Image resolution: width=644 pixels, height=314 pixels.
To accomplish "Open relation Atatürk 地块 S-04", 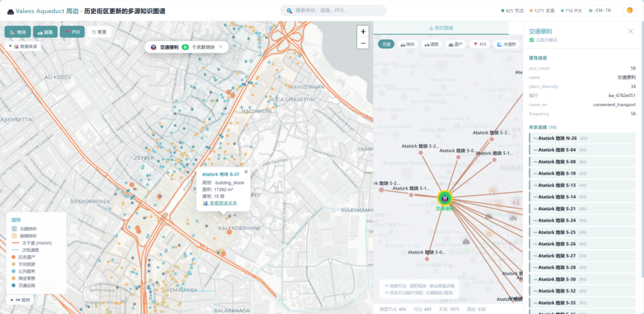I will [582, 150].
